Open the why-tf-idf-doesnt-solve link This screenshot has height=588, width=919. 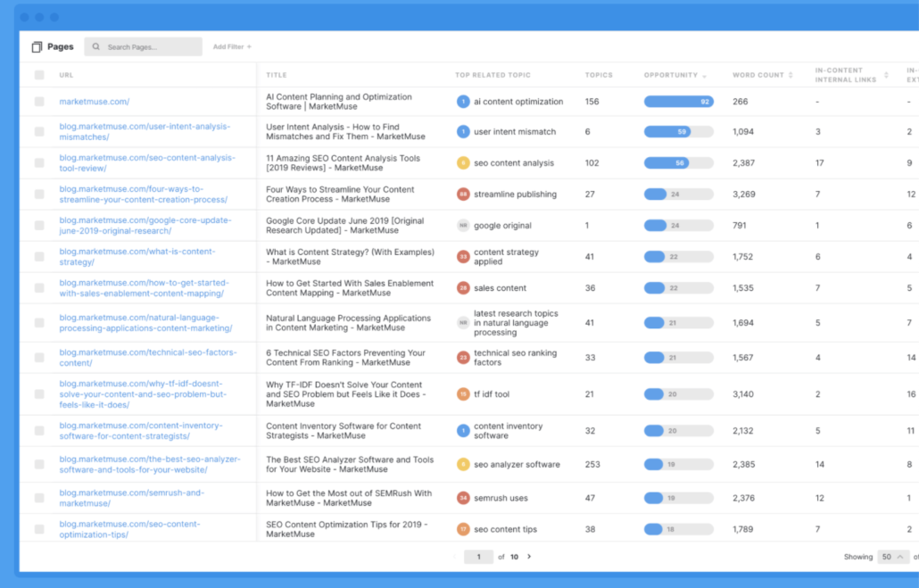tap(143, 394)
